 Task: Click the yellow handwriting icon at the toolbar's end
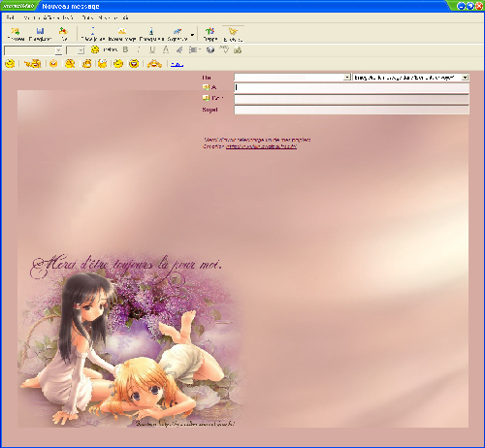[x=233, y=31]
